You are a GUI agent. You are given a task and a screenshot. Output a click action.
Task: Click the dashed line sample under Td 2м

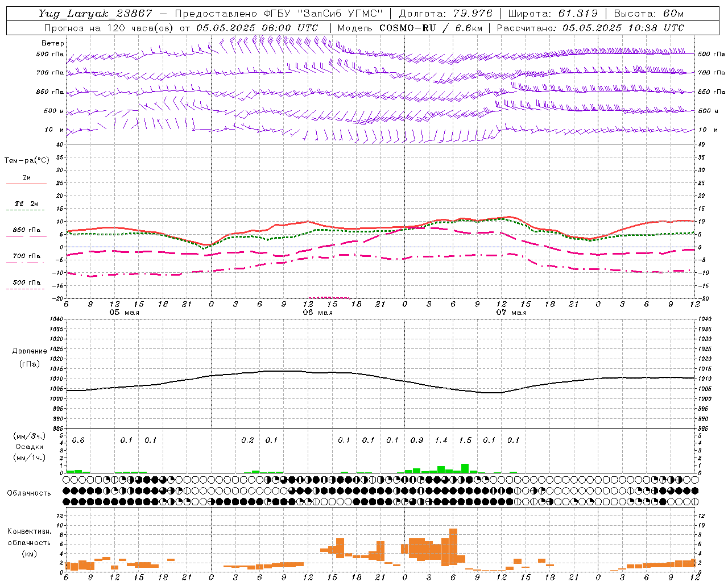25,210
